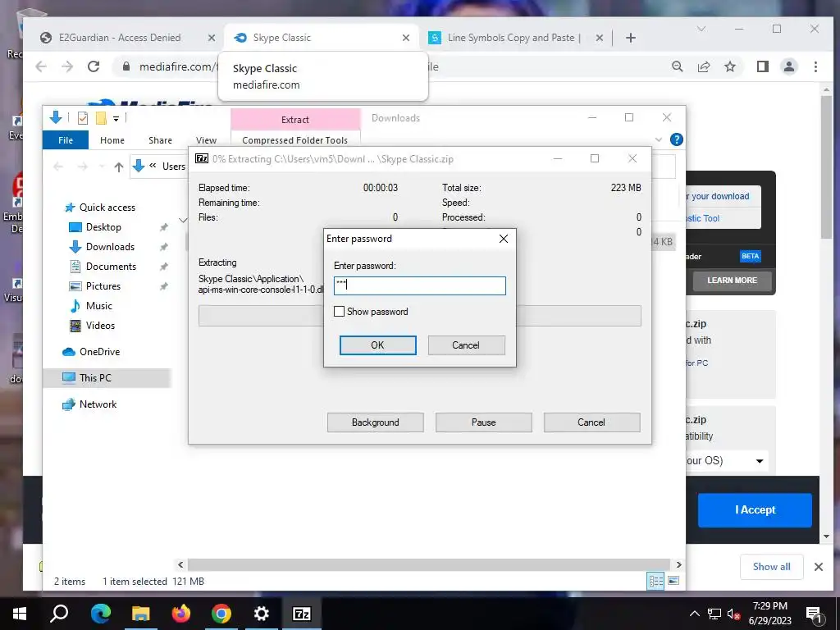Open the Explorer help question icon

(x=677, y=139)
